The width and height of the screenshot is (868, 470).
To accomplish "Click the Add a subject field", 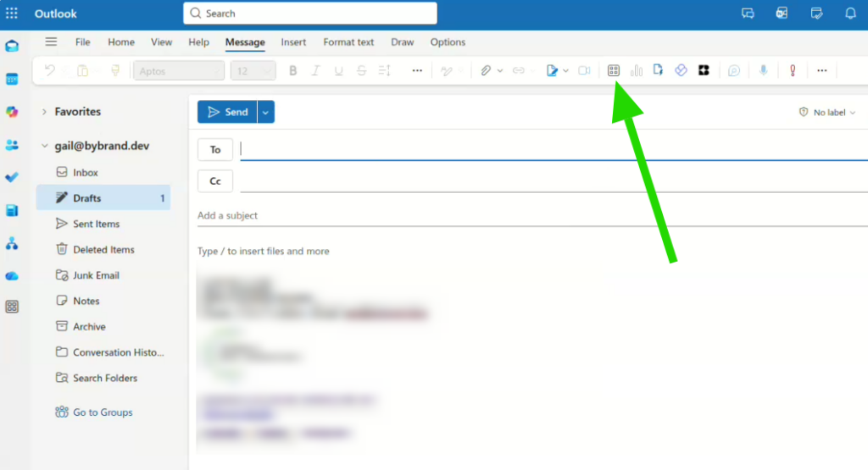I will (532, 216).
